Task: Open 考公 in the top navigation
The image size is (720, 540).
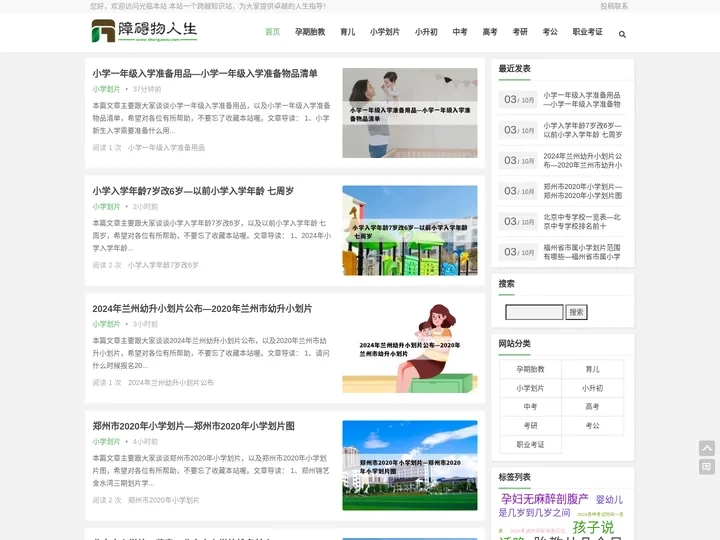Action: coord(550,32)
